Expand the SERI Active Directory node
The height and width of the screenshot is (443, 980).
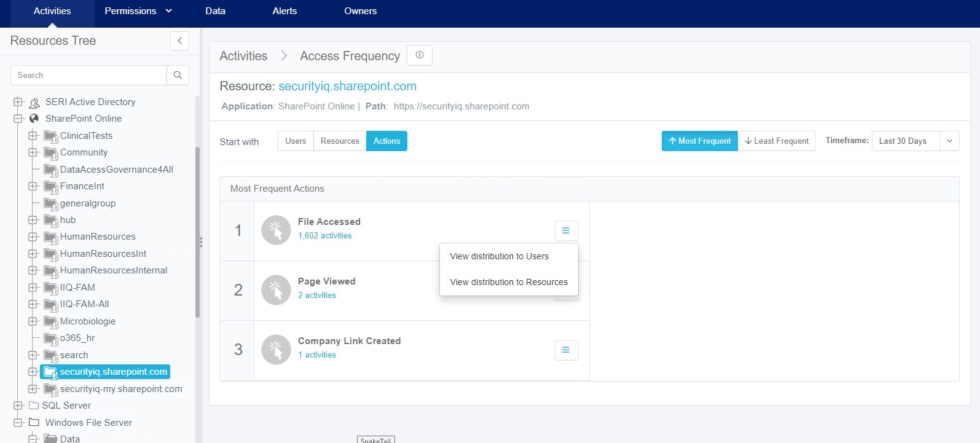[18, 102]
